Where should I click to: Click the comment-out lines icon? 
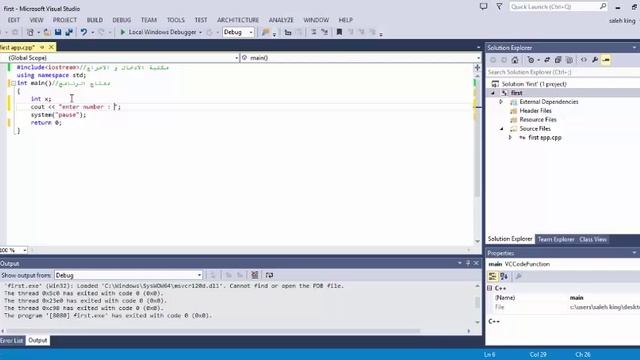(x=313, y=32)
